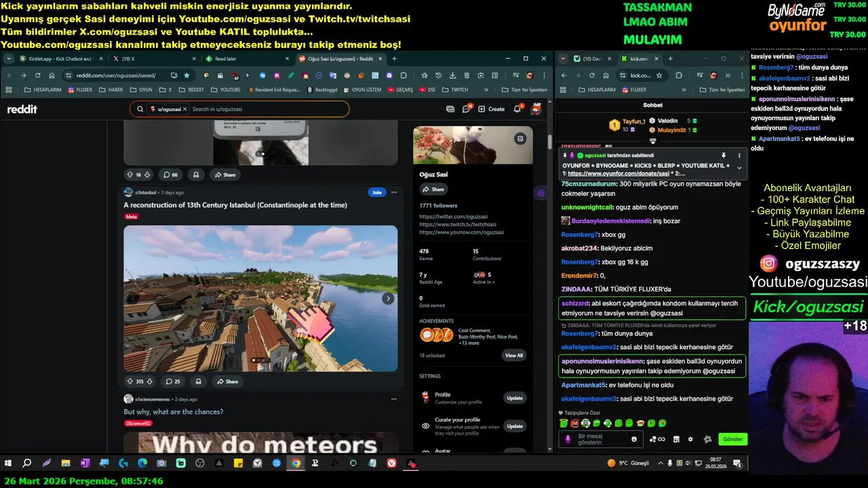Downvote the 13th Century Istanbul post
868x488 pixels.
(x=149, y=382)
